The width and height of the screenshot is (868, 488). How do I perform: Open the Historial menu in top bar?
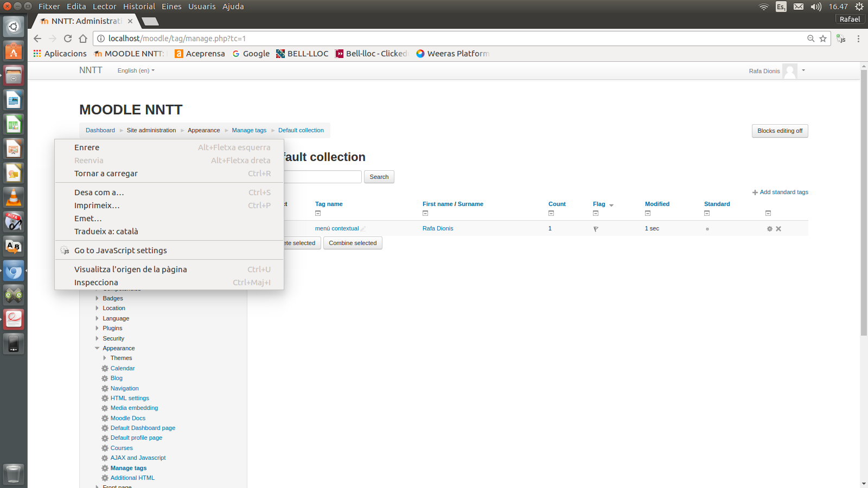click(x=139, y=7)
